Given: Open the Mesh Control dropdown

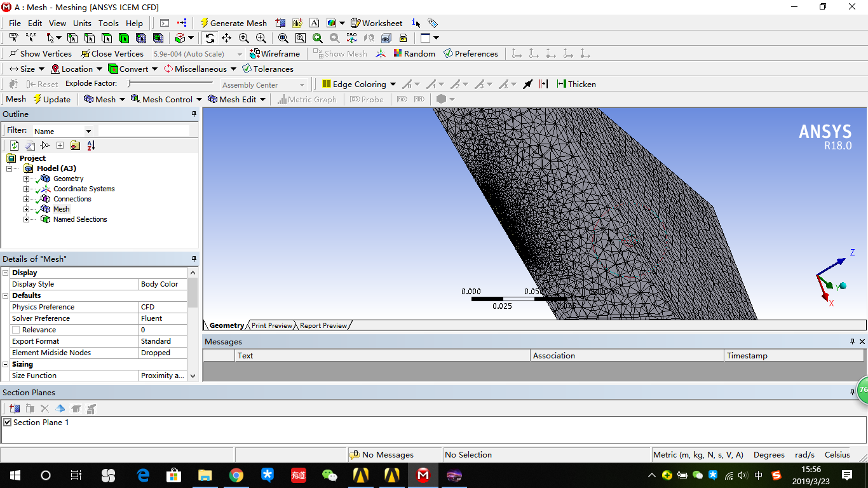Looking at the screenshot, I should [x=166, y=99].
